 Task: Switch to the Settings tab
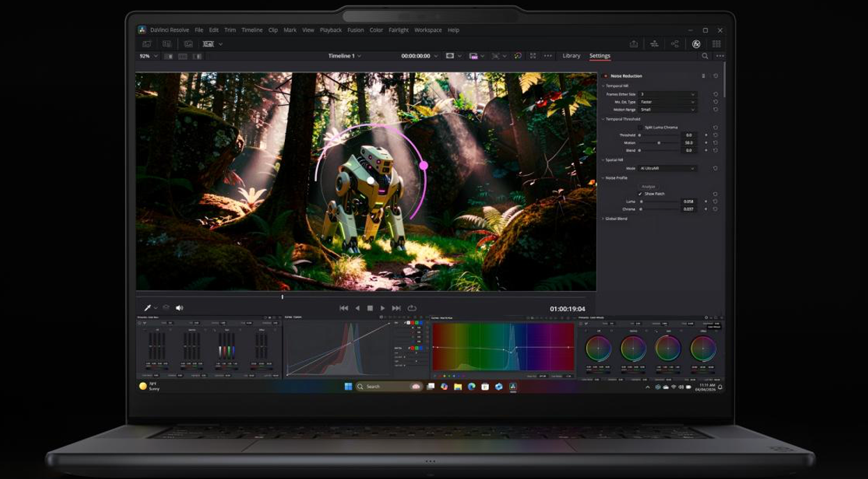(600, 56)
